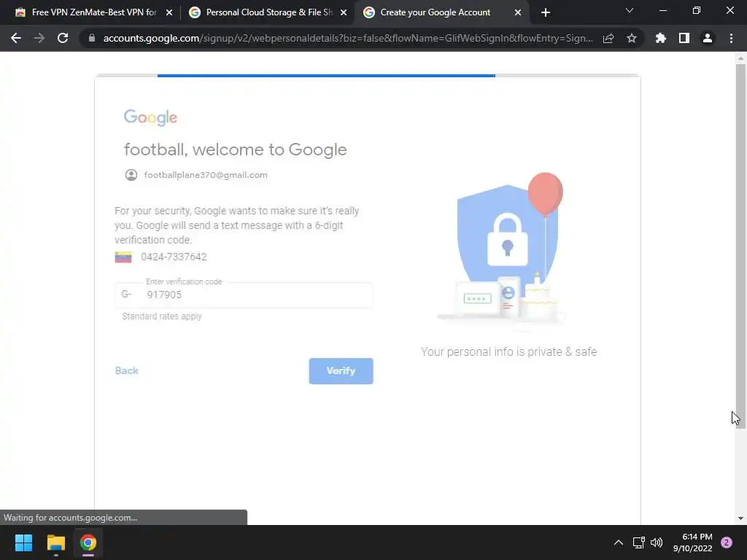Focus the verification code field
Screen dimensions: 747x560
click(244, 295)
